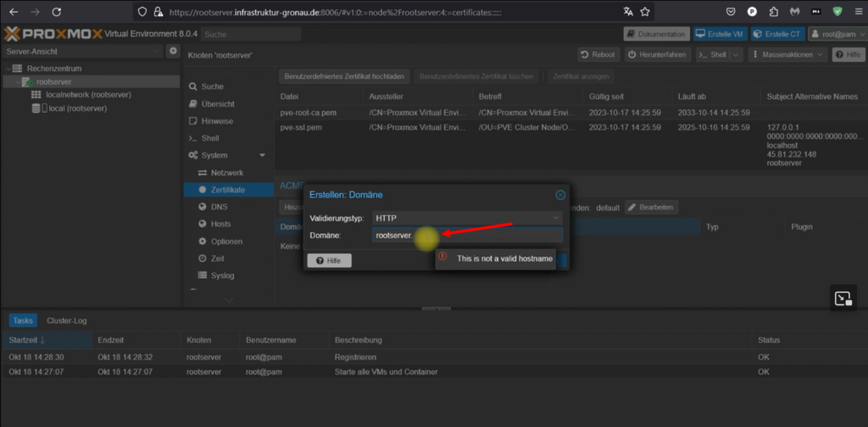
Task: Click the gear icon beside Server-Ansicht
Action: pos(173,52)
